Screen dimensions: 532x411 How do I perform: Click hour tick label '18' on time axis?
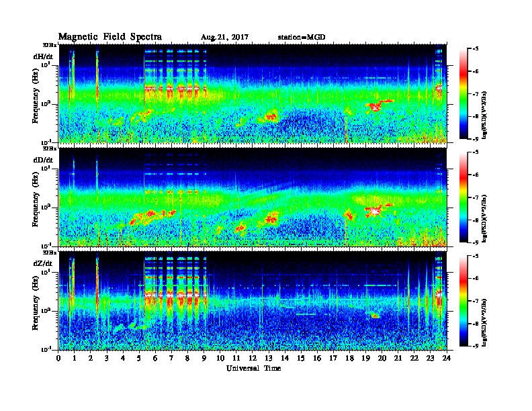(349, 358)
